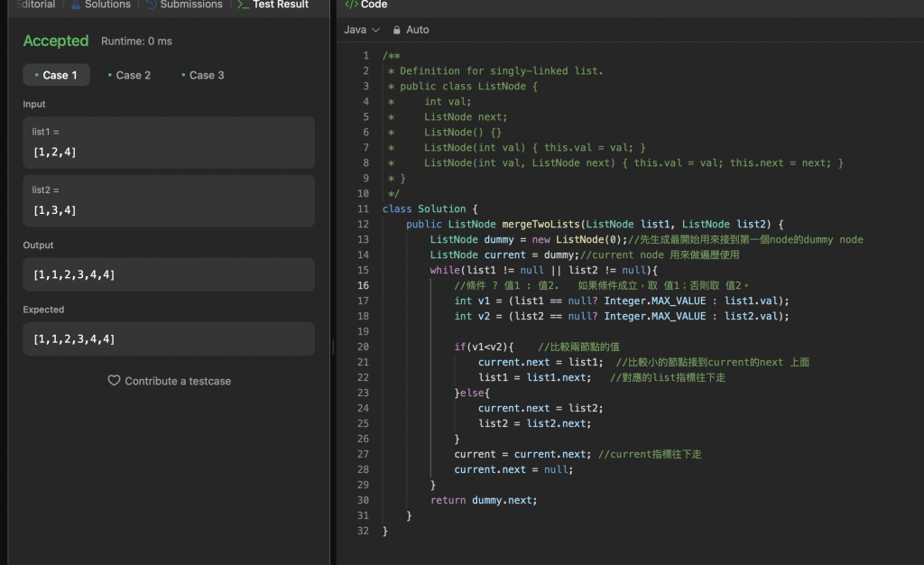Click the Expected box showing [1,1,2,3,4,4]
Viewport: 924px width, 565px height.
coord(169,338)
